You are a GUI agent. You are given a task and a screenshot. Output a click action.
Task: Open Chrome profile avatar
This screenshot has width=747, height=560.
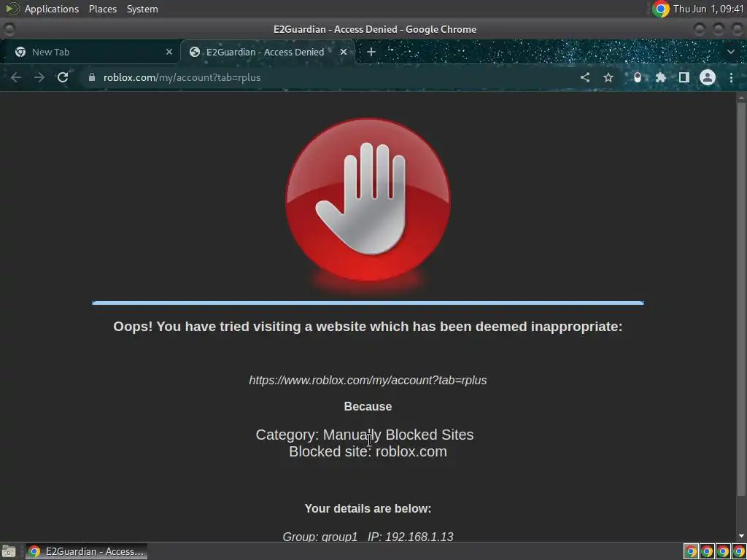click(708, 77)
